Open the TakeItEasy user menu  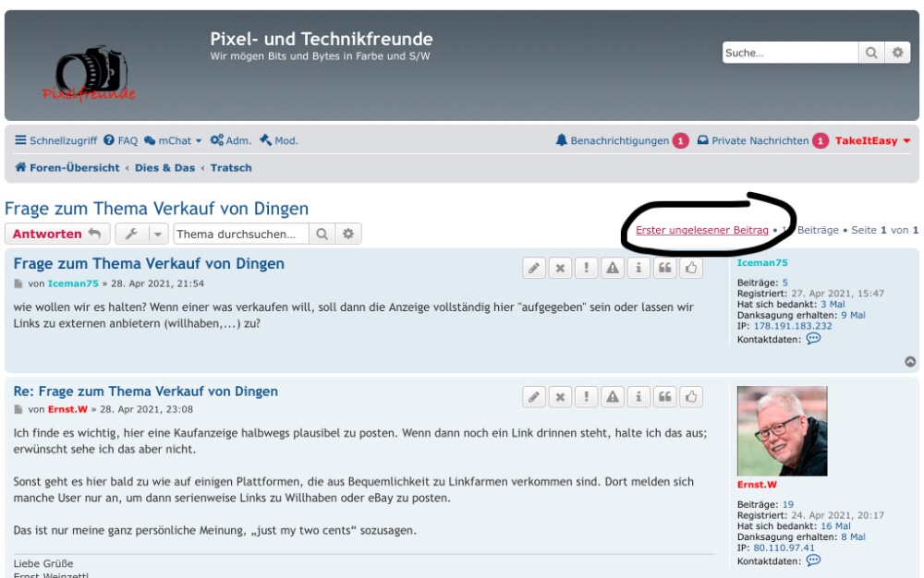click(872, 140)
